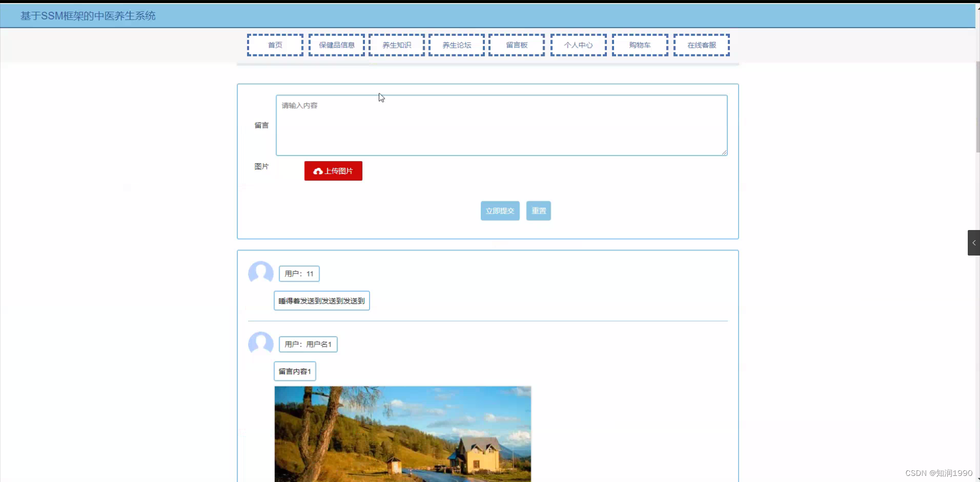
Task: Click the 上传图片 upload image button
Action: [x=333, y=171]
